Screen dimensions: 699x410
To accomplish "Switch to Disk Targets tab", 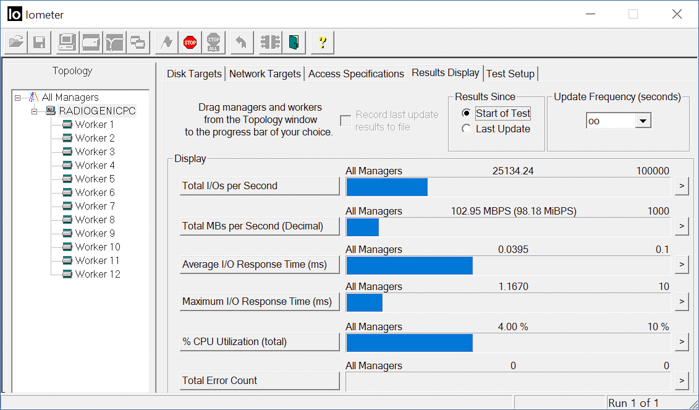I will pyautogui.click(x=194, y=74).
